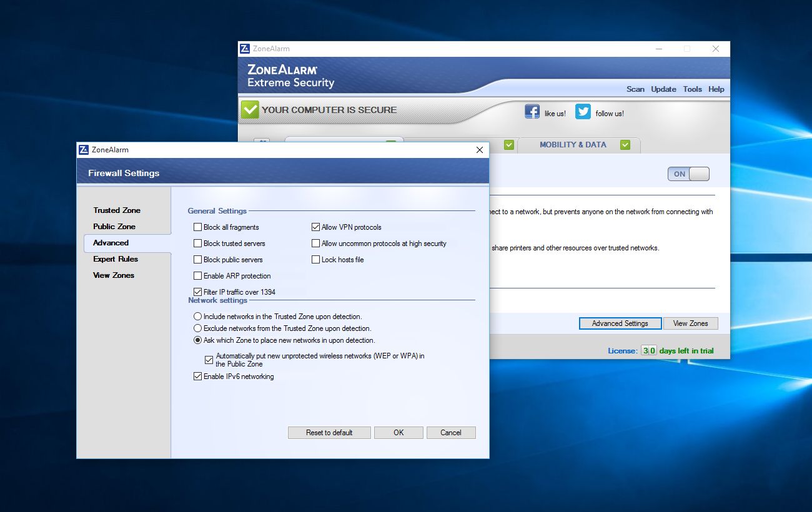812x512 pixels.
Task: Uncheck Enable IPv6 networking
Action: pyautogui.click(x=197, y=377)
